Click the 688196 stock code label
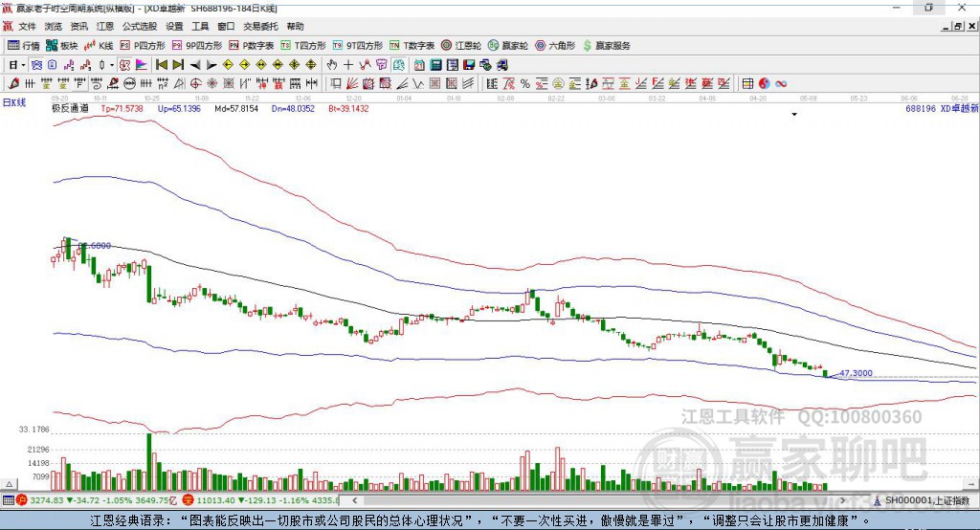Viewport: 980px width, 530px height. click(921, 109)
